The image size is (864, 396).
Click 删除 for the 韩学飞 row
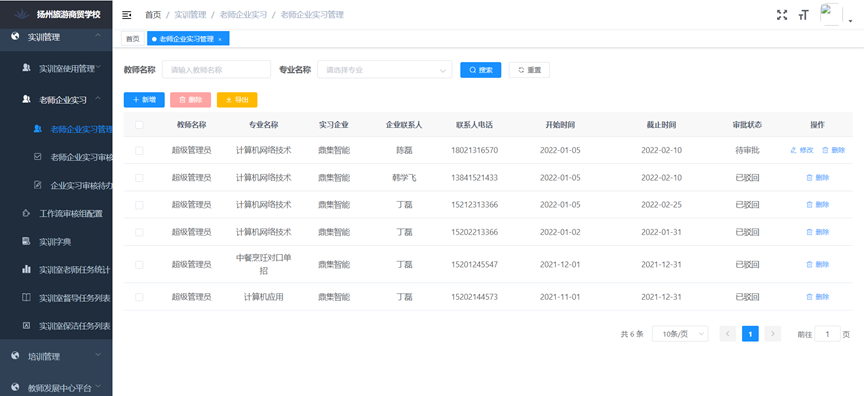coord(818,177)
